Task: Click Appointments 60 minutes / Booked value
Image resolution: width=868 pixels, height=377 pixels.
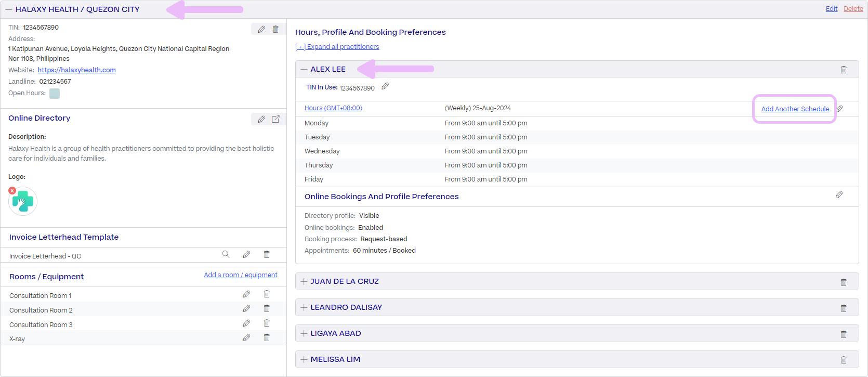Action: 384,251
